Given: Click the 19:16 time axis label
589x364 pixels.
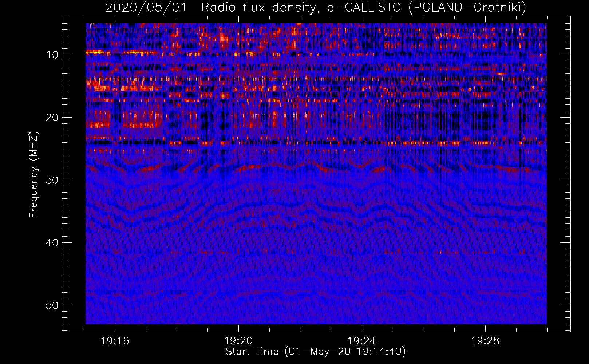Looking at the screenshot, I should pyautogui.click(x=115, y=341).
